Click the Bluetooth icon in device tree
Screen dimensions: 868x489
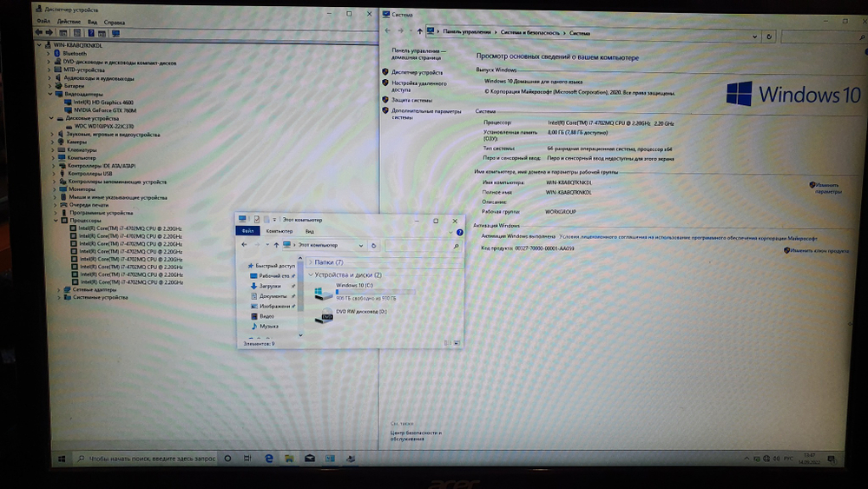click(56, 54)
